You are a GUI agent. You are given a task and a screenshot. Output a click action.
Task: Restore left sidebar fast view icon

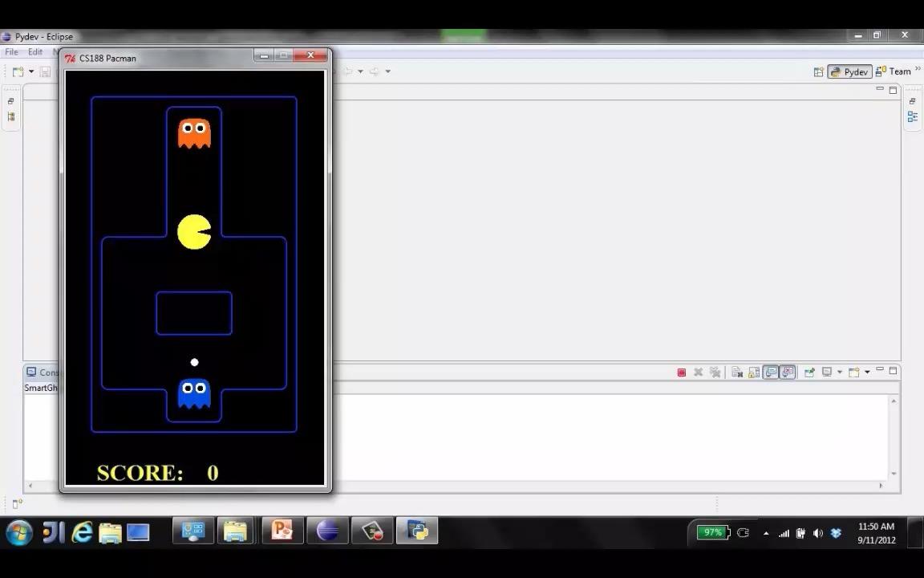click(10, 101)
